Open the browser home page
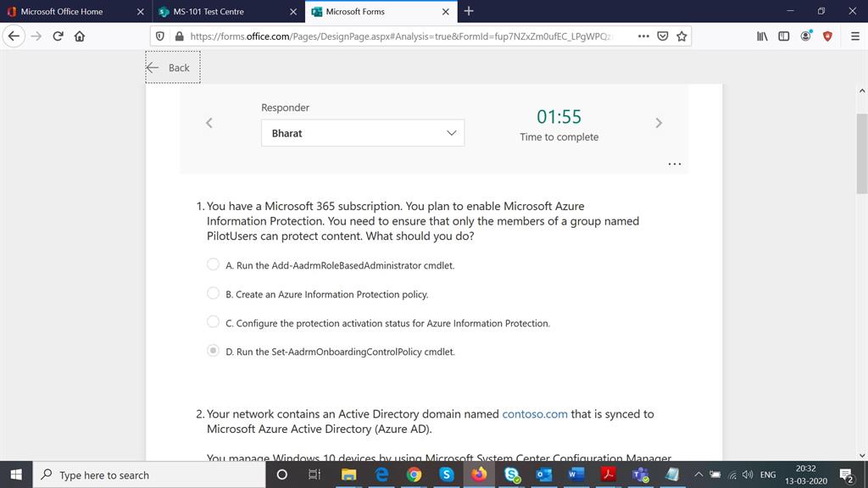Image resolution: width=868 pixels, height=488 pixels. (x=80, y=36)
